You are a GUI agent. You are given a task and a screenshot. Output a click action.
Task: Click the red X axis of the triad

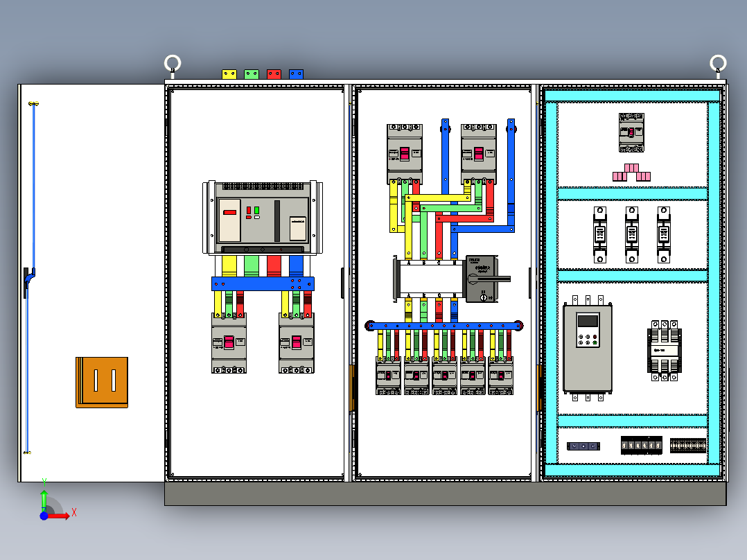click(60, 516)
